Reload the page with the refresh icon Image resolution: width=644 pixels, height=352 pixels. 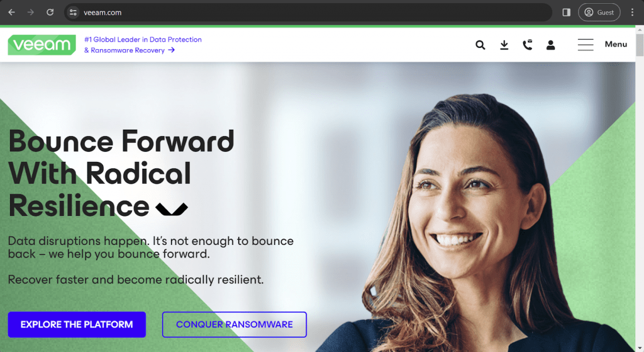click(x=50, y=13)
